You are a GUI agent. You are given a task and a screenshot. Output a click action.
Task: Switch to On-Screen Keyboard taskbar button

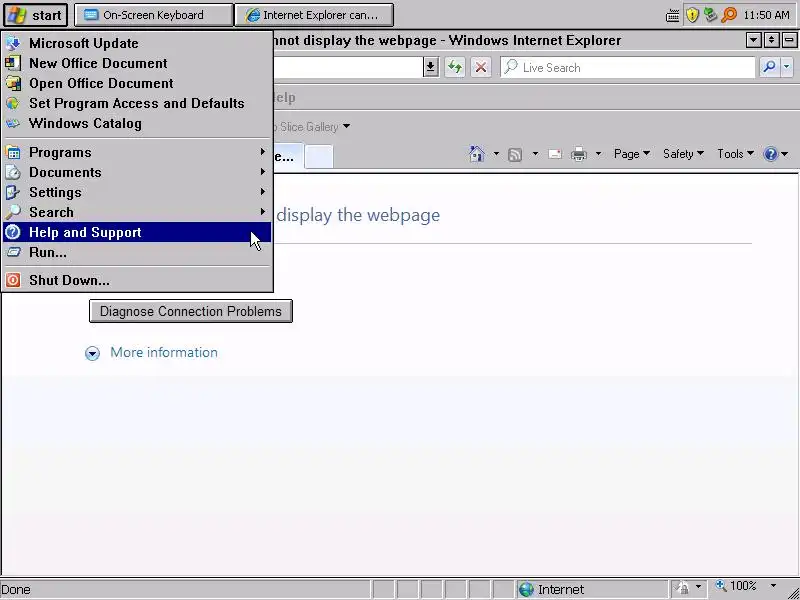tap(153, 15)
